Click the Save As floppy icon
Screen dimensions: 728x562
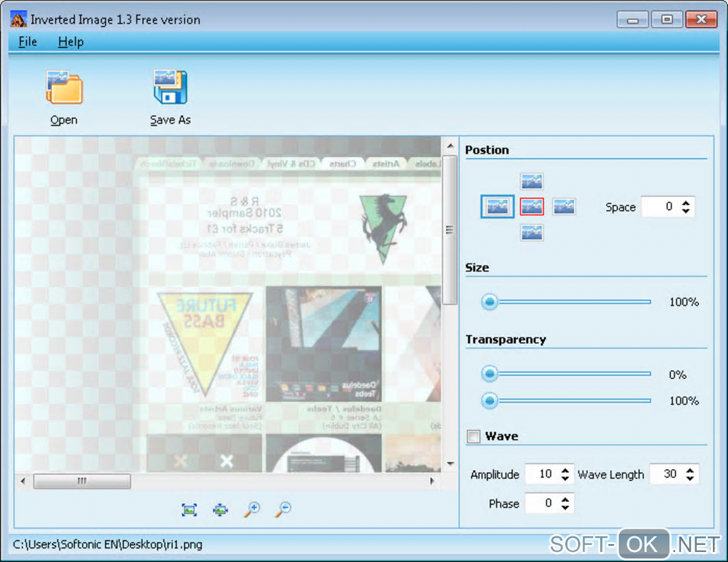tap(171, 87)
